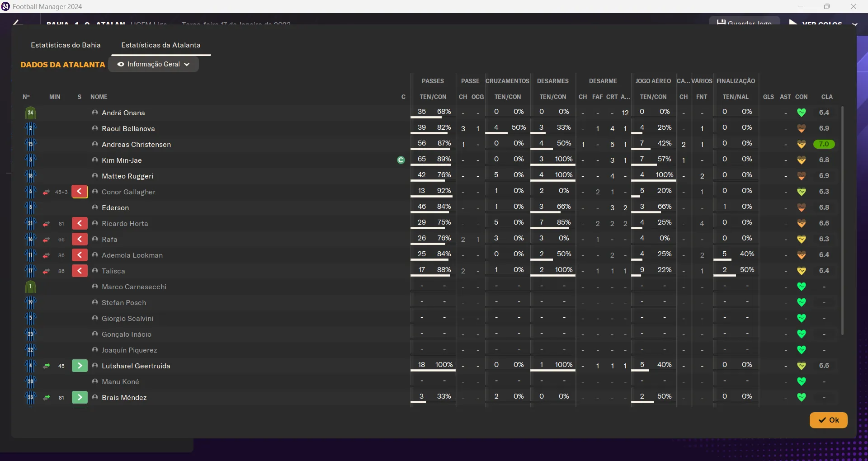The width and height of the screenshot is (868, 461).
Task: Click Lutsharel Geertruida substituted-on green icon
Action: [80, 366]
